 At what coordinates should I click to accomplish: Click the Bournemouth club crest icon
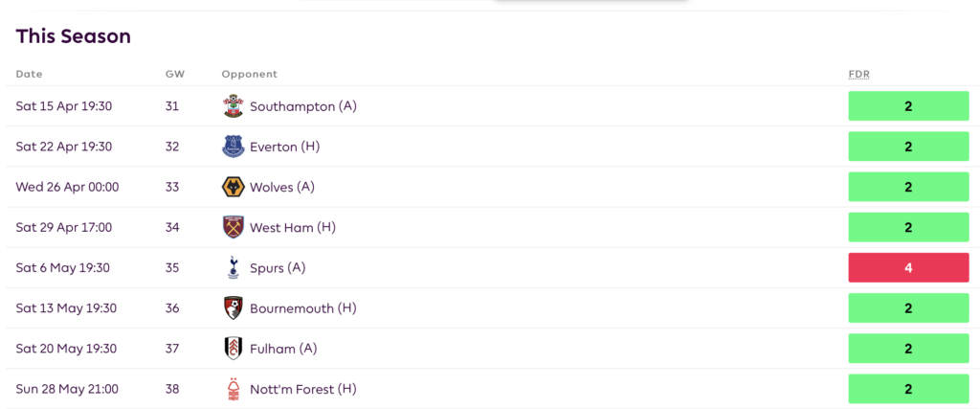pyautogui.click(x=234, y=308)
